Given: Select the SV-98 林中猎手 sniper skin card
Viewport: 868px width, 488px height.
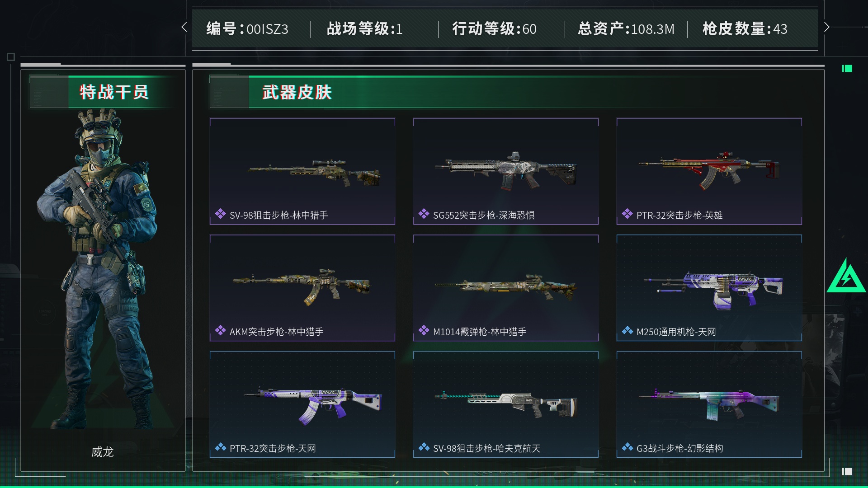Looking at the screenshot, I should click(x=302, y=171).
